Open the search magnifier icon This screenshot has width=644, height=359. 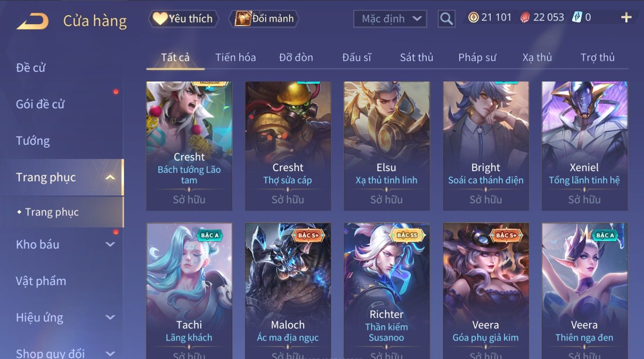(x=446, y=19)
